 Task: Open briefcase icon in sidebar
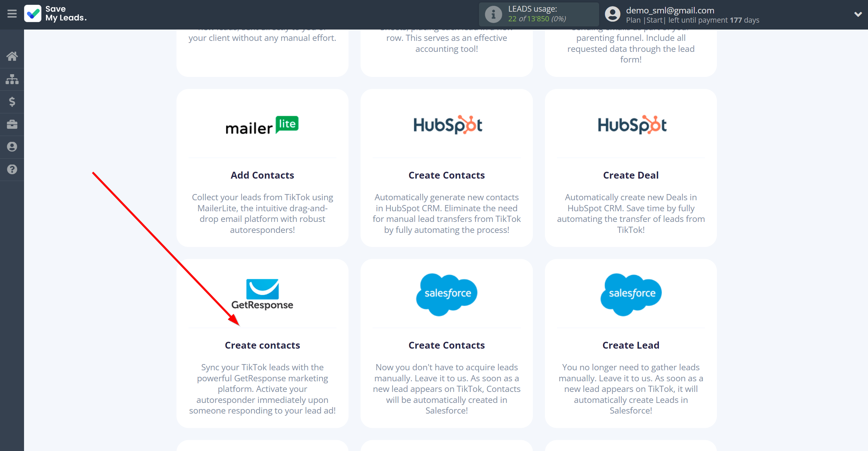12,124
